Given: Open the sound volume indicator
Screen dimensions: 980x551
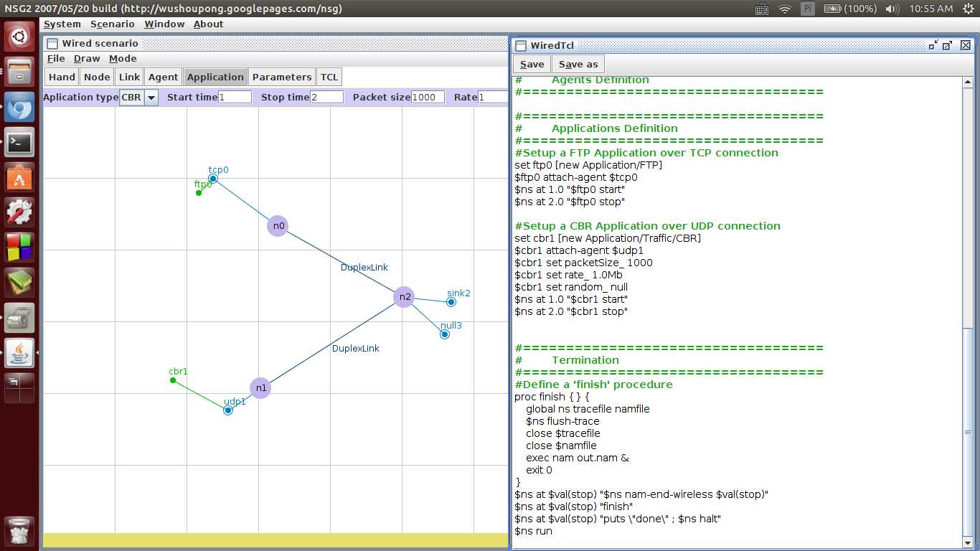Looking at the screenshot, I should point(892,9).
